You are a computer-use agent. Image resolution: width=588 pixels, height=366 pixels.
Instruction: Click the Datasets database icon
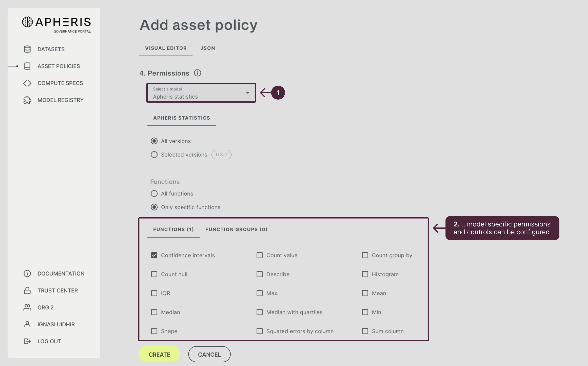pyautogui.click(x=27, y=49)
